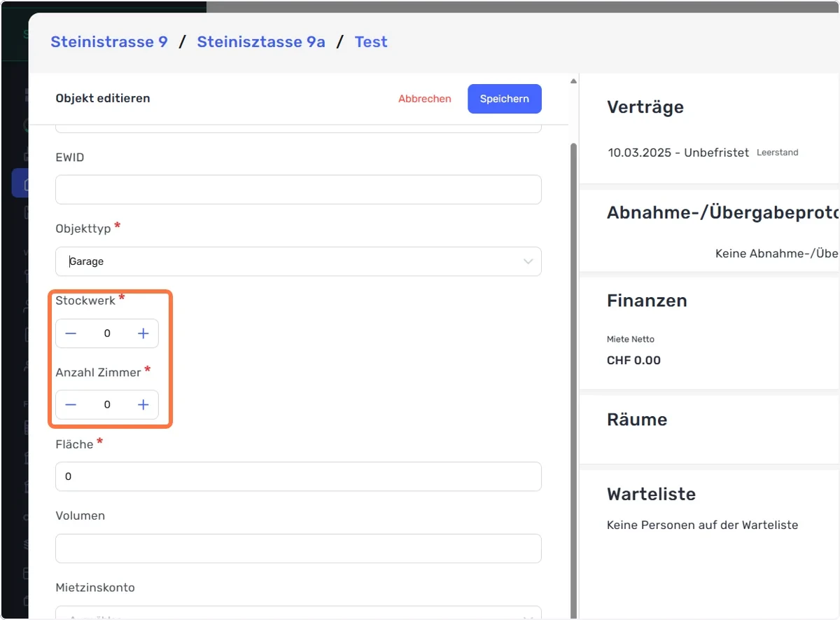Click the Verträge section heading
This screenshot has width=840, height=620.
point(645,107)
